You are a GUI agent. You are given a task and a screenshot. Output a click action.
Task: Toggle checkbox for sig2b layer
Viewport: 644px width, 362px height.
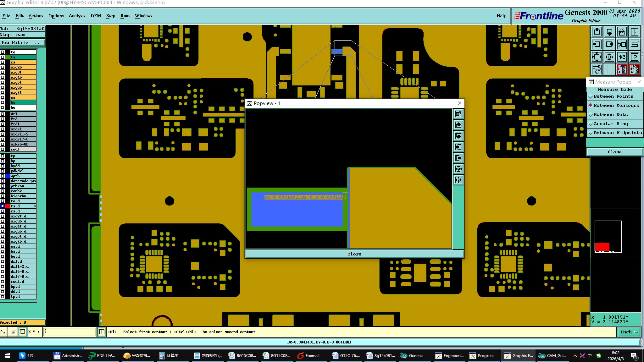coord(3,67)
